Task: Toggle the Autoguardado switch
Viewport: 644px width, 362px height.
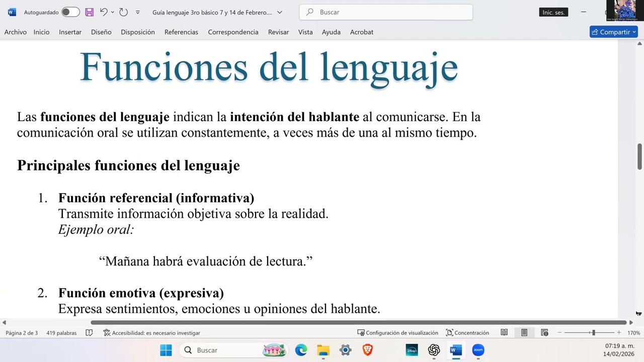Action: point(70,12)
